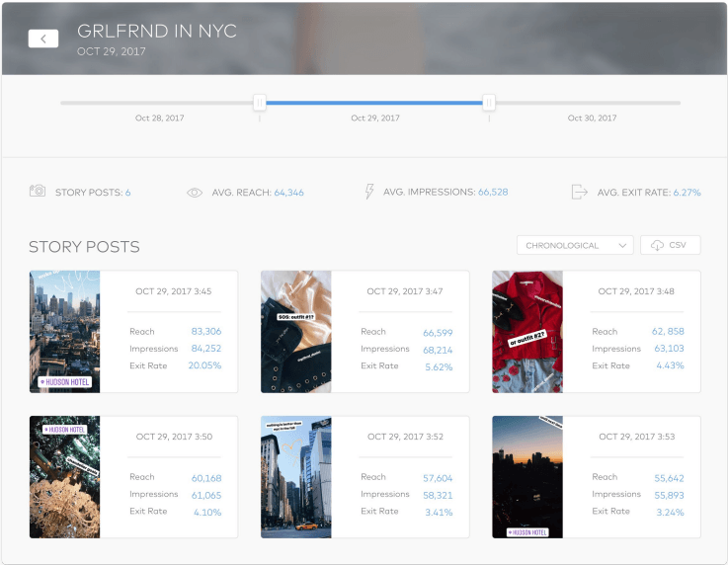Open the sunset skyline story thumbnail
Viewport: 728px width, 565px height.
tap(527, 477)
